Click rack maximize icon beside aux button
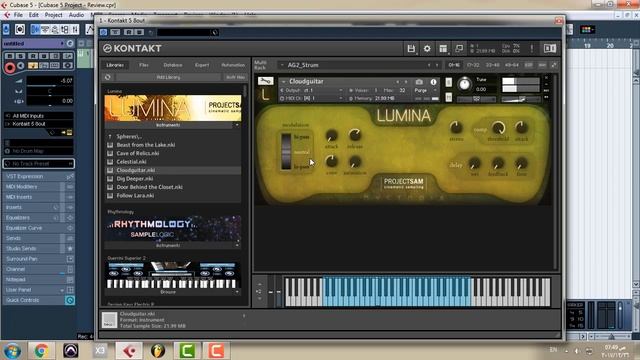The height and width of the screenshot is (360, 640). click(554, 65)
